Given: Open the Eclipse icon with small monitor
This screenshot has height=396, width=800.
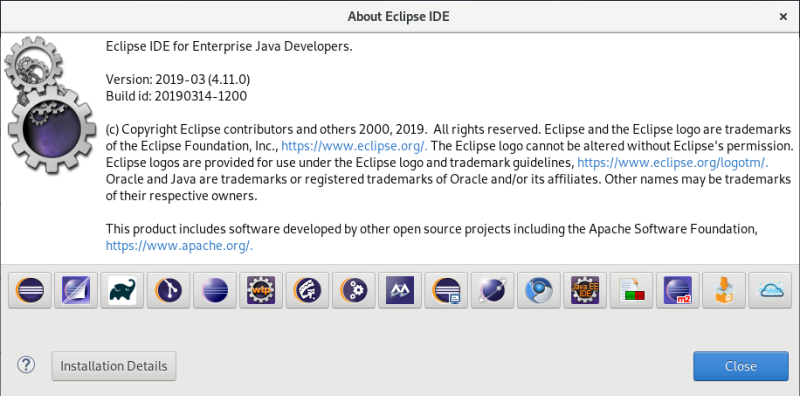Looking at the screenshot, I should coord(446,290).
